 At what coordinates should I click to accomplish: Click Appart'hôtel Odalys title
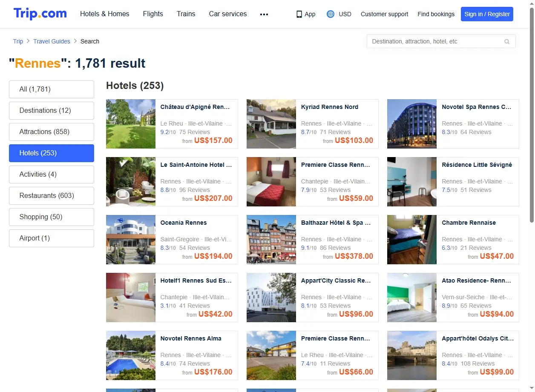pos(478,338)
